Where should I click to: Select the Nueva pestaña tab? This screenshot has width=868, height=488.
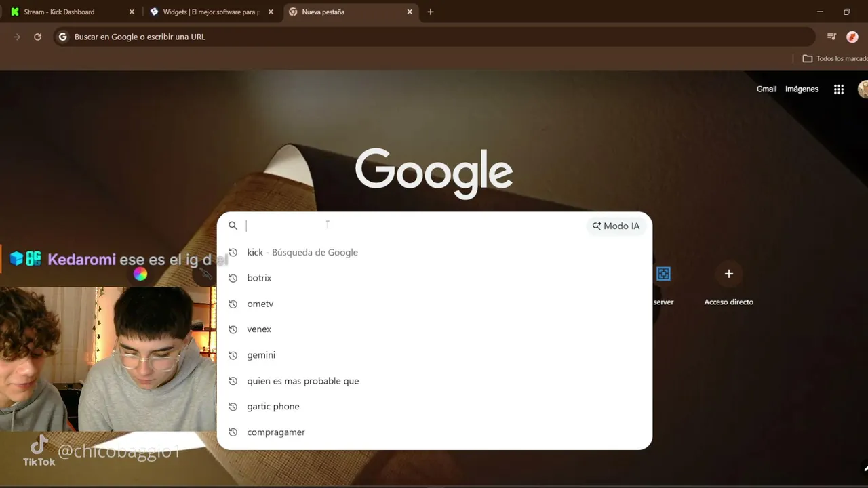[x=350, y=12]
